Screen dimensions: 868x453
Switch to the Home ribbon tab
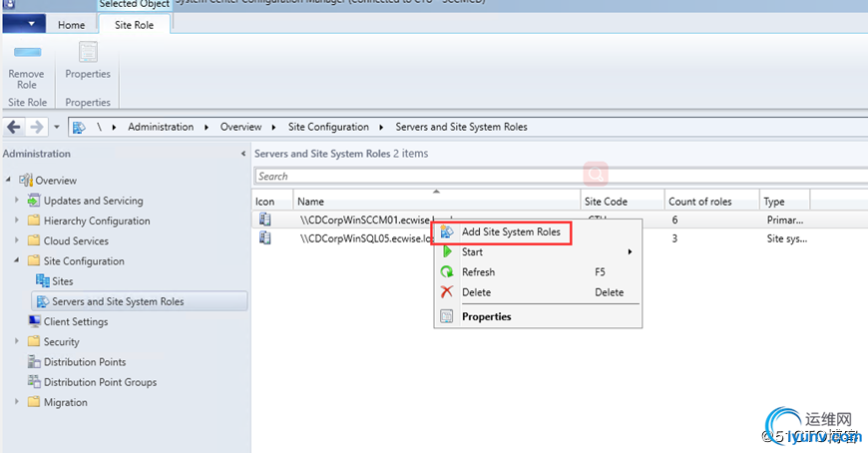[72, 25]
